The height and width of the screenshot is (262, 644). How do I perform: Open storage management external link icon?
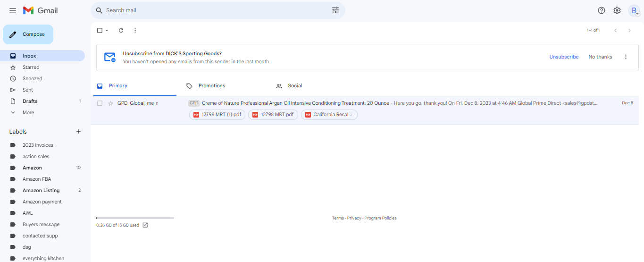pyautogui.click(x=145, y=225)
